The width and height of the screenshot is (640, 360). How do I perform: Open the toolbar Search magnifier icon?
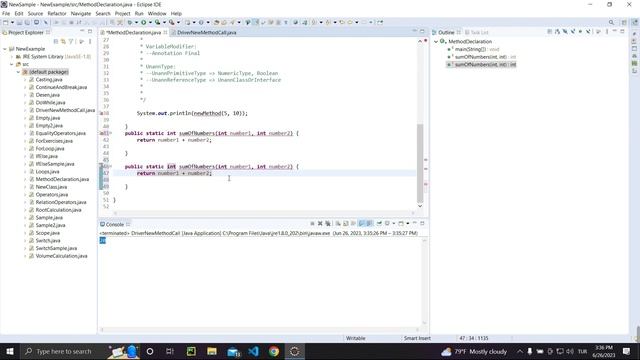(x=611, y=22)
